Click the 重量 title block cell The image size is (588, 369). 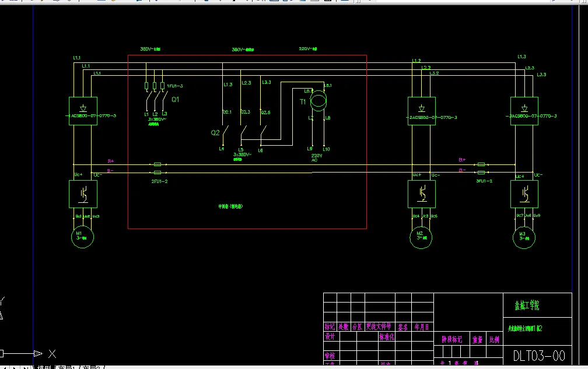pyautogui.click(x=477, y=339)
